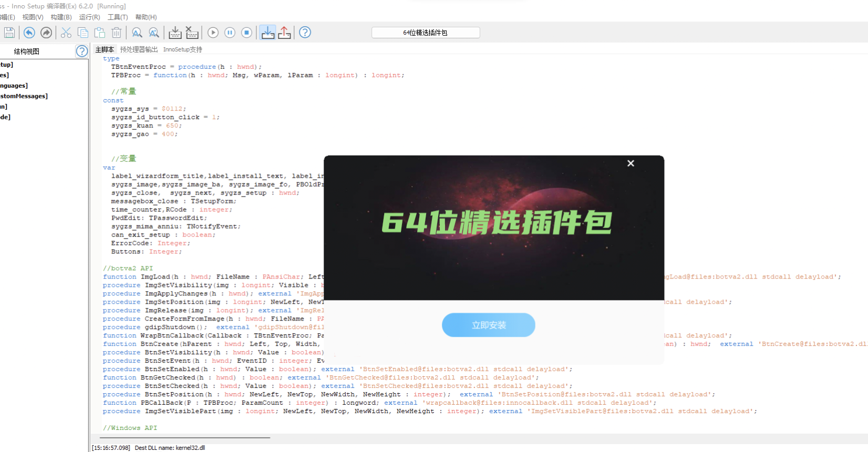The width and height of the screenshot is (868, 452).
Task: Open the 帮助(H) menu
Action: click(146, 17)
